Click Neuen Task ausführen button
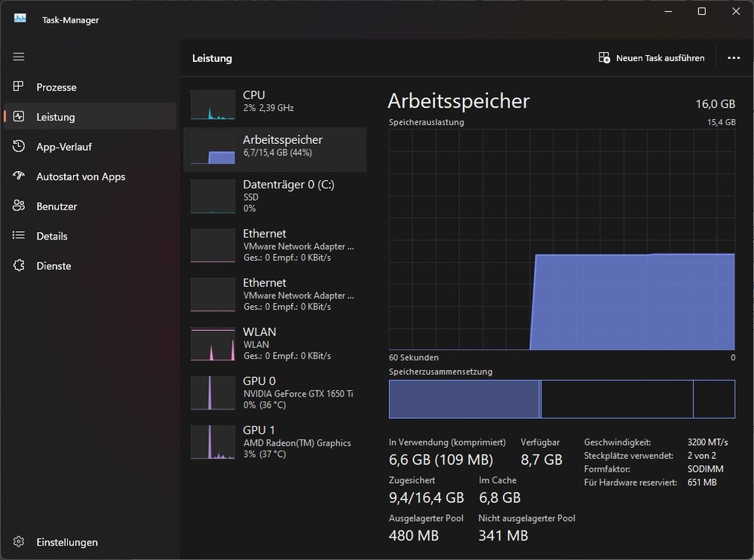This screenshot has width=754, height=560. 651,58
